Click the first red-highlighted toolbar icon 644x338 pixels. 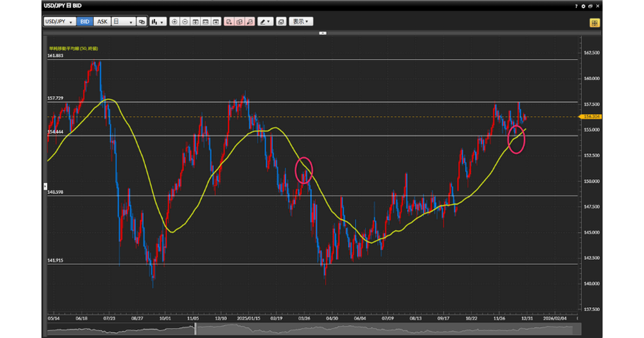tap(228, 21)
